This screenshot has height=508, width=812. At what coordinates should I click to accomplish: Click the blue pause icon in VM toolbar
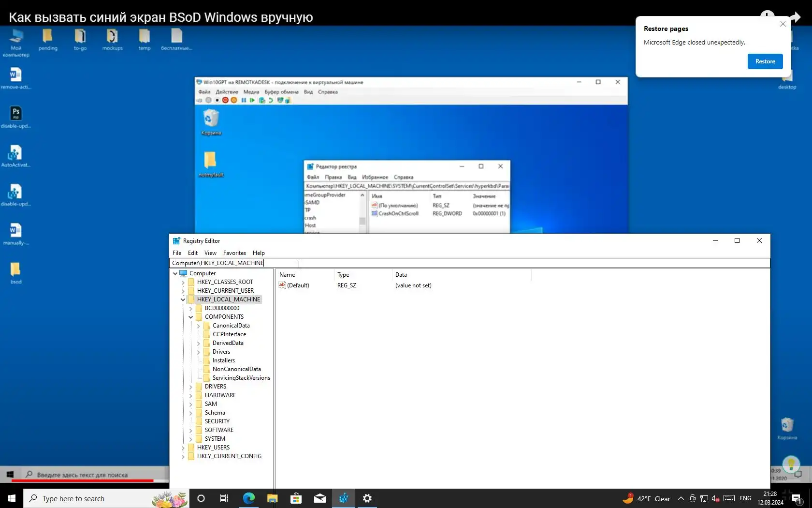click(244, 100)
